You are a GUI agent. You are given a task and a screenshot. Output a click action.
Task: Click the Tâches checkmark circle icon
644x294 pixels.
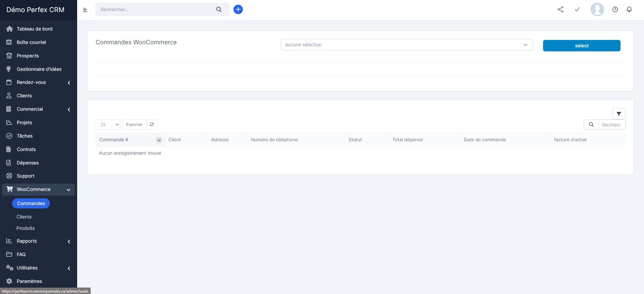[x=9, y=136]
